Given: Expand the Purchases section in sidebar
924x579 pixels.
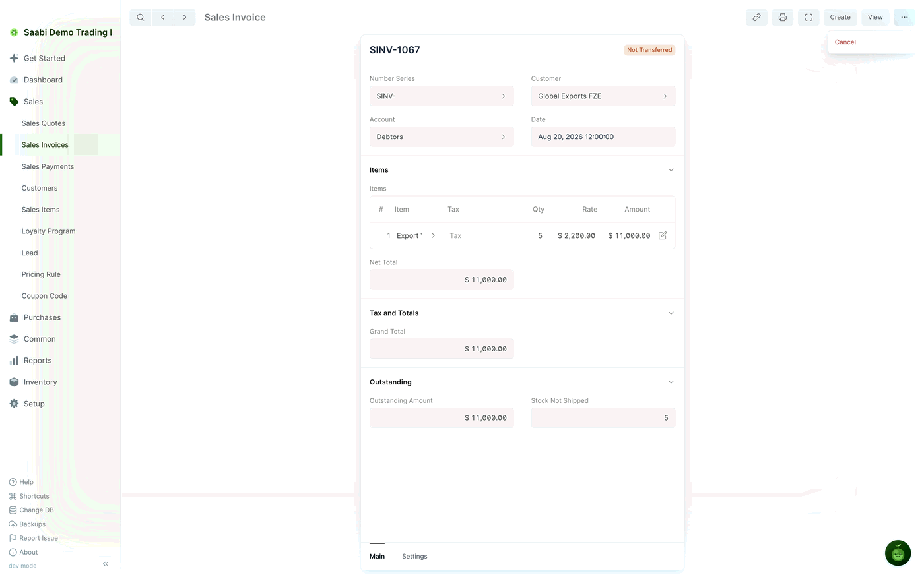Looking at the screenshot, I should click(42, 317).
